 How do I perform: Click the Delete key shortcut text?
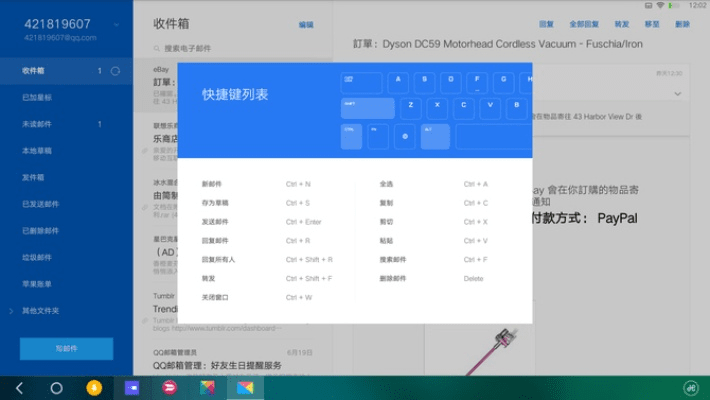pyautogui.click(x=473, y=279)
